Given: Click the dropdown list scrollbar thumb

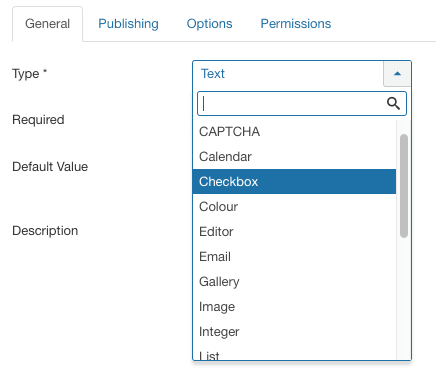Looking at the screenshot, I should (404, 186).
